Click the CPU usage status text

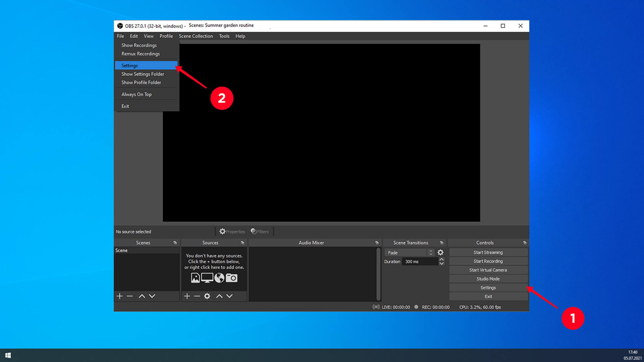coord(480,307)
